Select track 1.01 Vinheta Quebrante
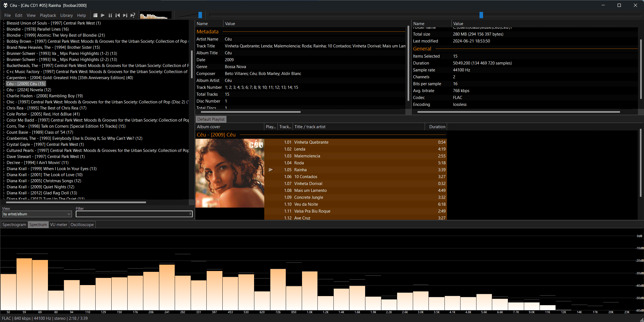 (355, 142)
